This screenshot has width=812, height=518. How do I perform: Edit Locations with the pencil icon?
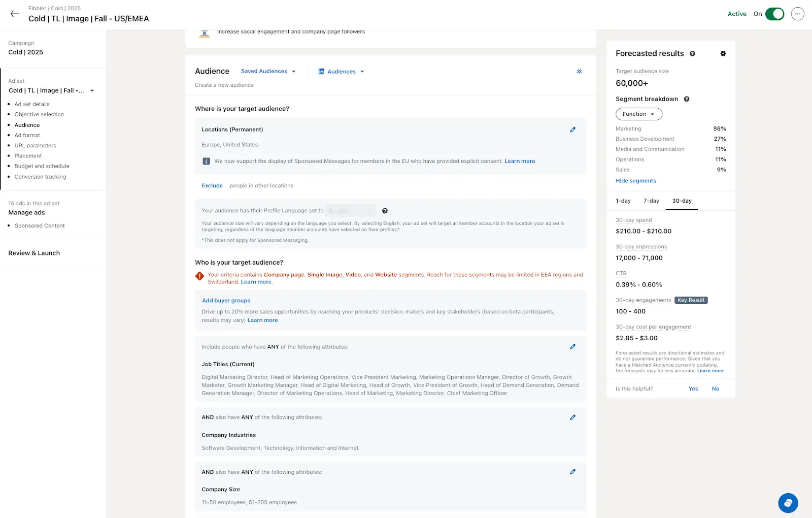[572, 130]
